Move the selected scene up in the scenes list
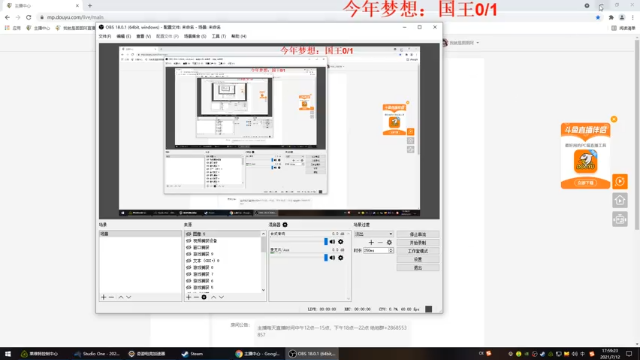The height and width of the screenshot is (360, 640). [121, 297]
